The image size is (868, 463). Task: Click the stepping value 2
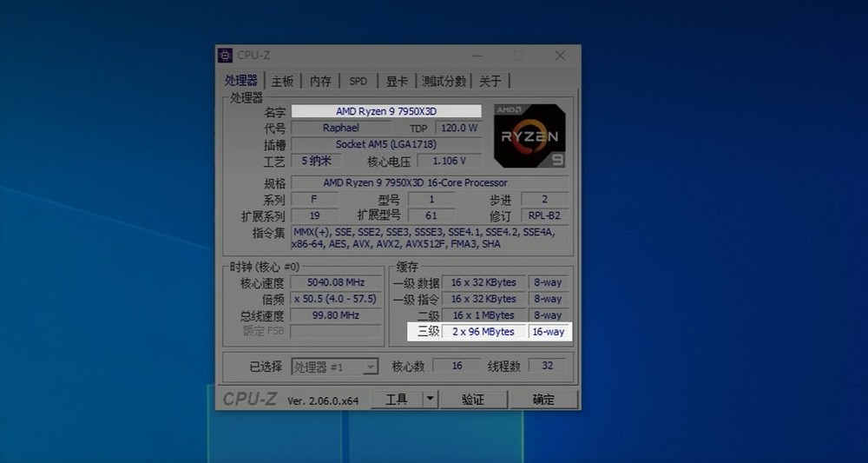[x=545, y=200]
